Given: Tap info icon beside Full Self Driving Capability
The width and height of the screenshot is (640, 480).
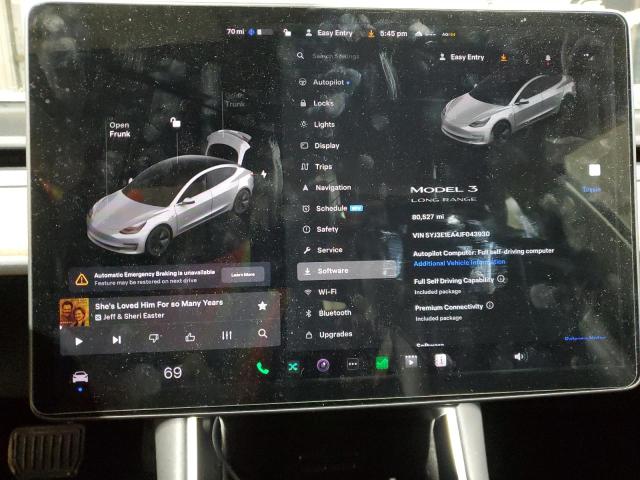Looking at the screenshot, I should (x=501, y=279).
